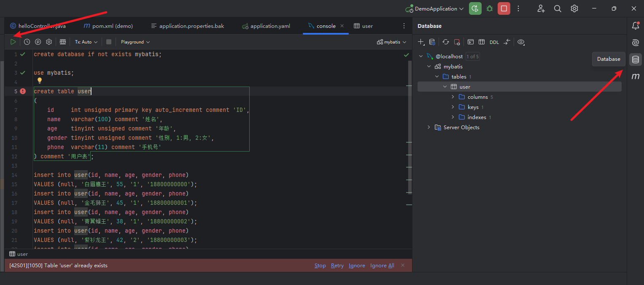Toggle in-editor results table icon

(63, 42)
